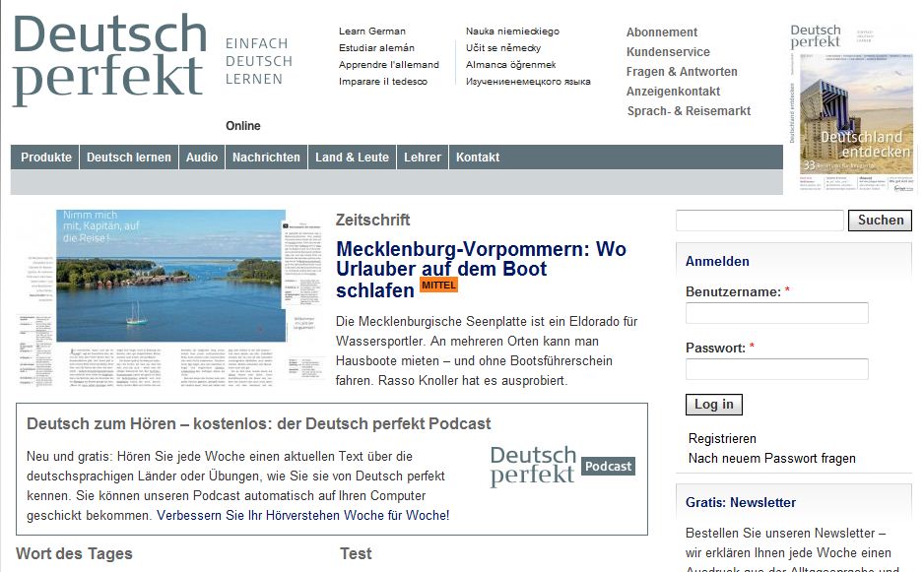The height and width of the screenshot is (572, 924).
Task: Follow the Registrieren link
Action: 722,438
